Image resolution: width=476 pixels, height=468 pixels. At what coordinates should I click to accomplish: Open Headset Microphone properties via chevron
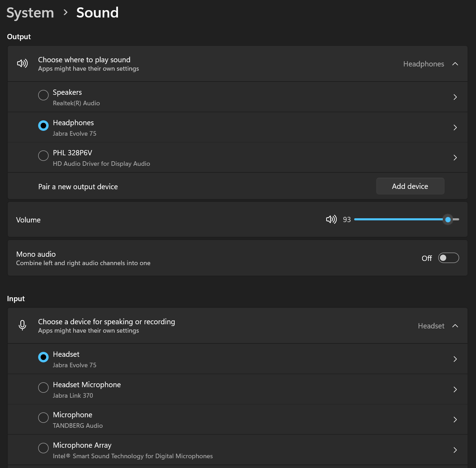pyautogui.click(x=455, y=389)
